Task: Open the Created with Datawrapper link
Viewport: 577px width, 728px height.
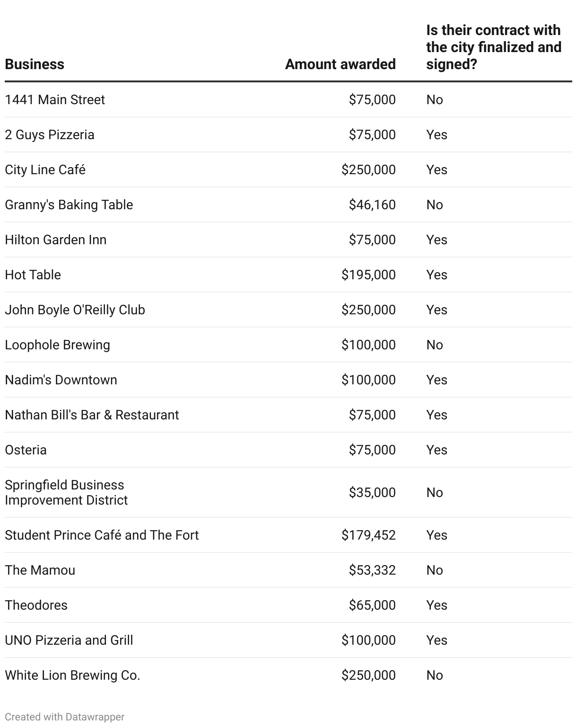Action: pyautogui.click(x=65, y=717)
